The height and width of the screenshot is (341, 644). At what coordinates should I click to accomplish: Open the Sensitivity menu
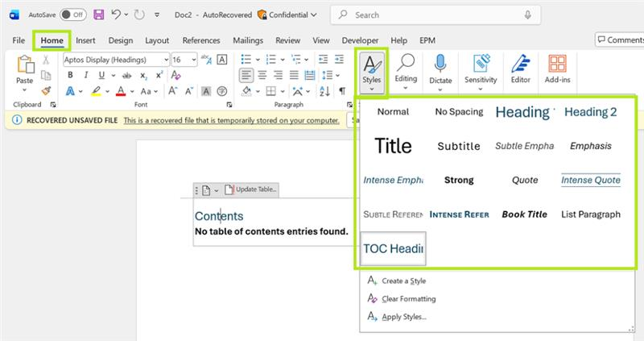click(x=481, y=73)
